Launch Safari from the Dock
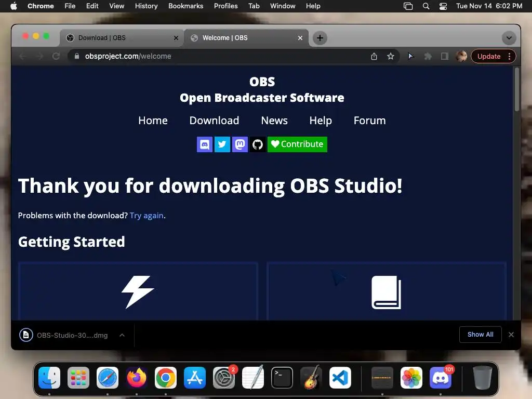Screen dimensions: 532x399 [108, 378]
